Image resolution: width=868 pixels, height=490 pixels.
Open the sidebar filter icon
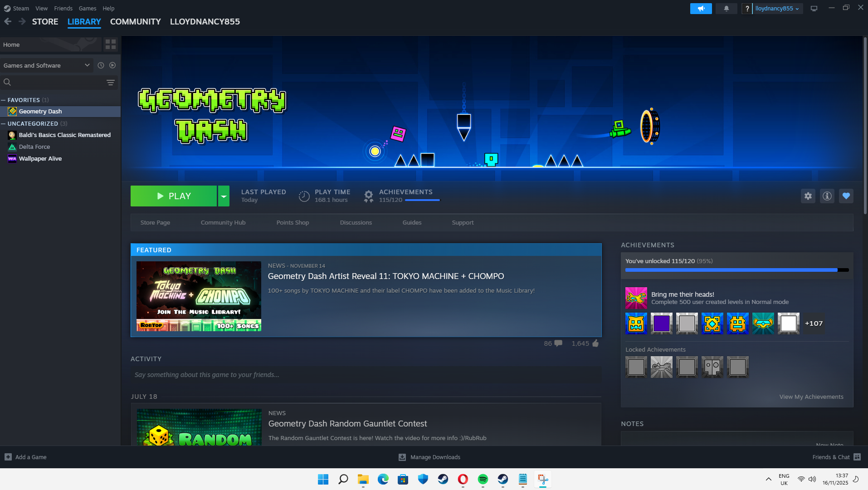pos(110,82)
